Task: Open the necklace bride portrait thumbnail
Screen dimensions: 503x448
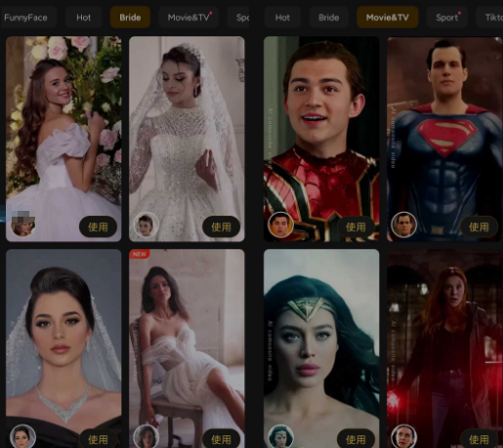Action: point(63,348)
